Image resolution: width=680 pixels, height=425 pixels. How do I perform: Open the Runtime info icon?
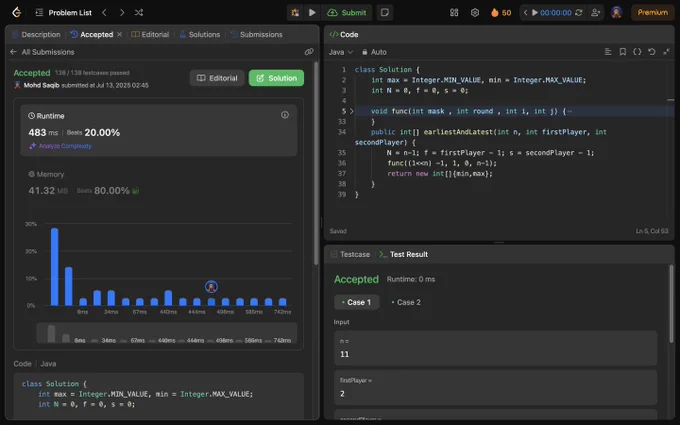285,115
